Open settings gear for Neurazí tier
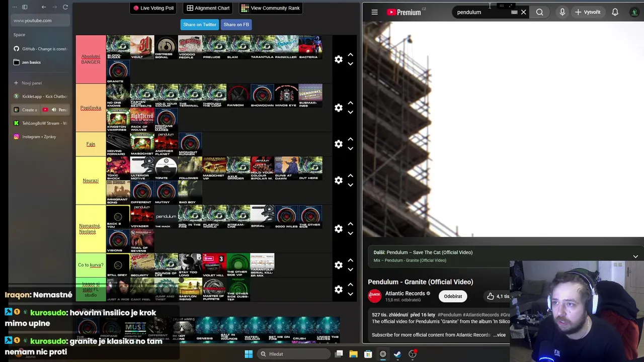The height and width of the screenshot is (362, 644). coord(339,180)
